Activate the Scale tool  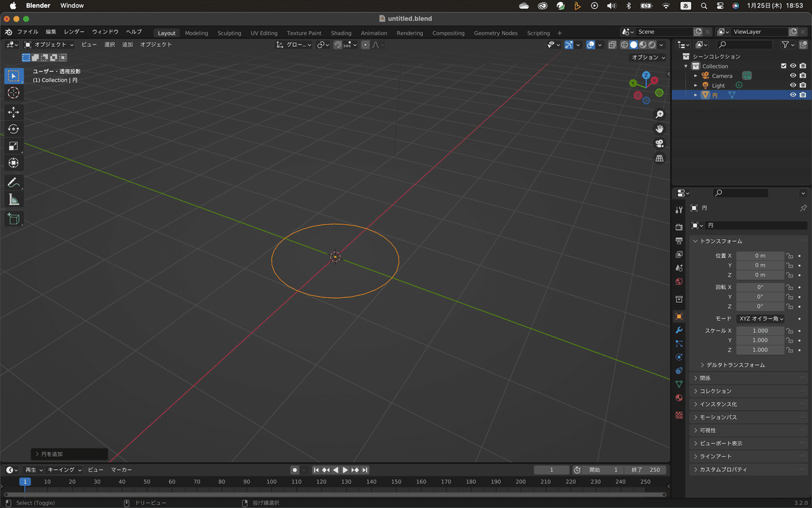point(14,146)
